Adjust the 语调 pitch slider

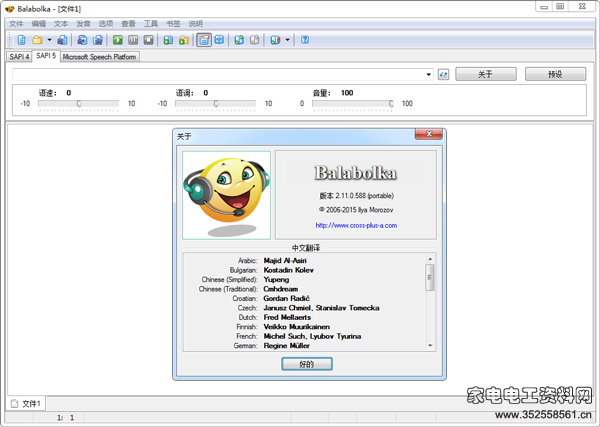[215, 104]
